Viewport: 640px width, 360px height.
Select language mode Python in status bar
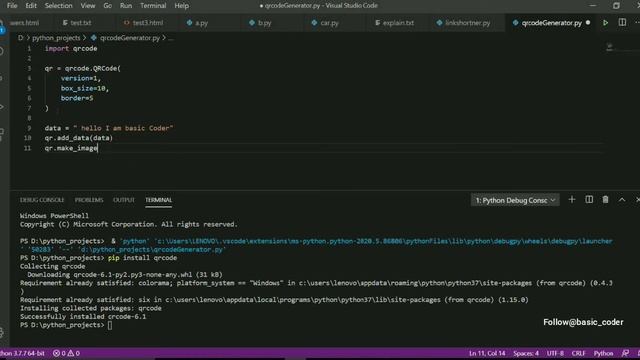pos(603,353)
